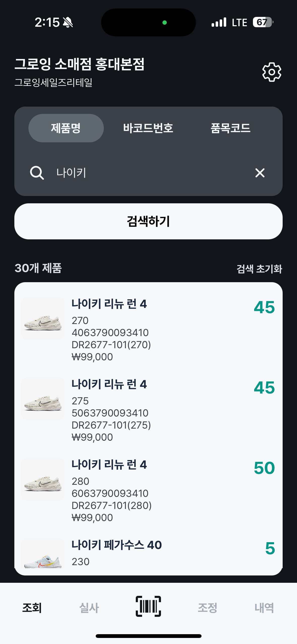Tap the magnifying glass search icon
This screenshot has width=297, height=644.
click(x=37, y=173)
